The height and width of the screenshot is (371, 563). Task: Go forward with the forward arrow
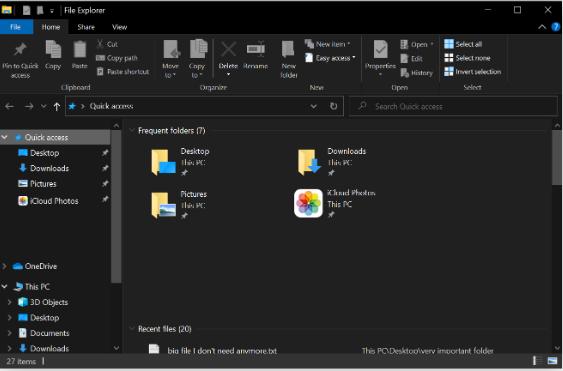coord(29,106)
